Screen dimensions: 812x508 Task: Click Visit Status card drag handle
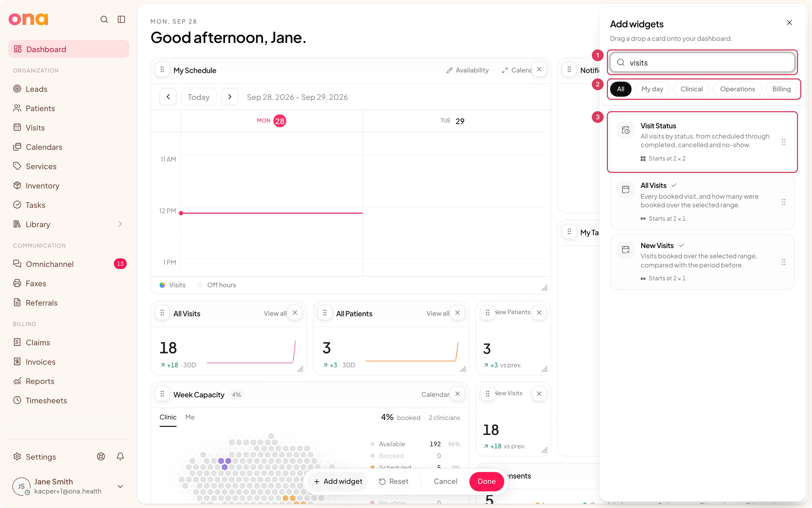tap(784, 142)
